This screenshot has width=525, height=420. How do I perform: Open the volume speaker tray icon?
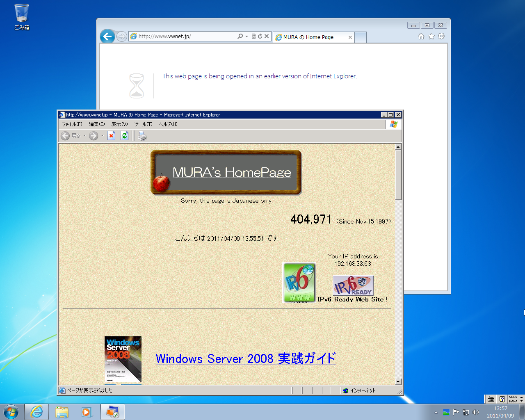click(475, 412)
